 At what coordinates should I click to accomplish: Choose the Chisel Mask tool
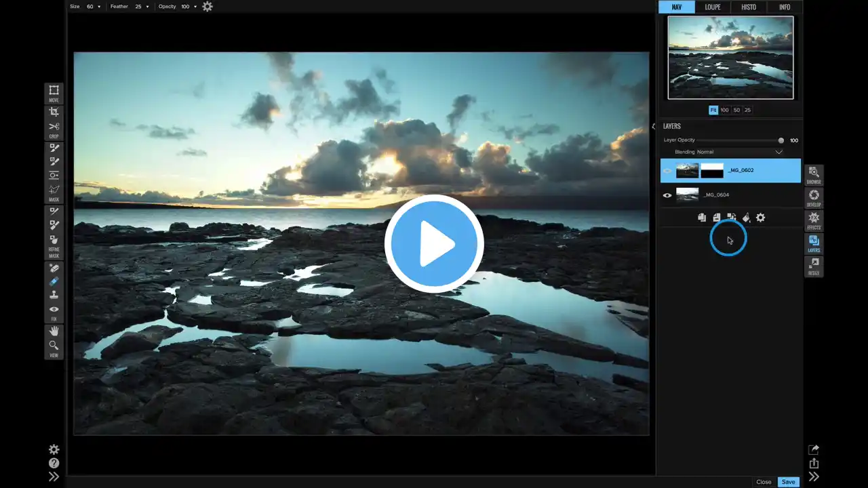click(54, 225)
